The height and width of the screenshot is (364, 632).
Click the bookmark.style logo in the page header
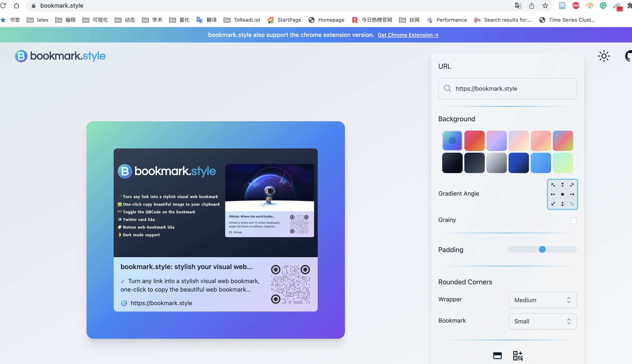click(60, 56)
